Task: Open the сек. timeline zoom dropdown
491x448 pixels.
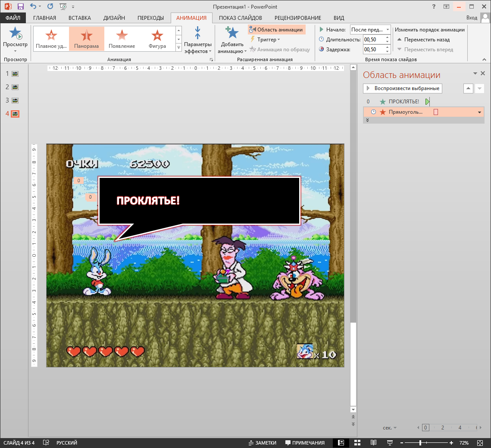Action: [390, 428]
